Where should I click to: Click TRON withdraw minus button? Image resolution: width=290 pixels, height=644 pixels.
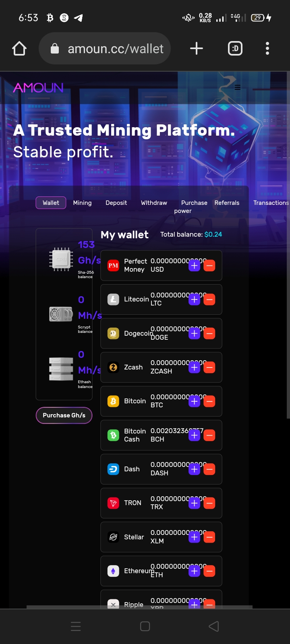pos(209,503)
